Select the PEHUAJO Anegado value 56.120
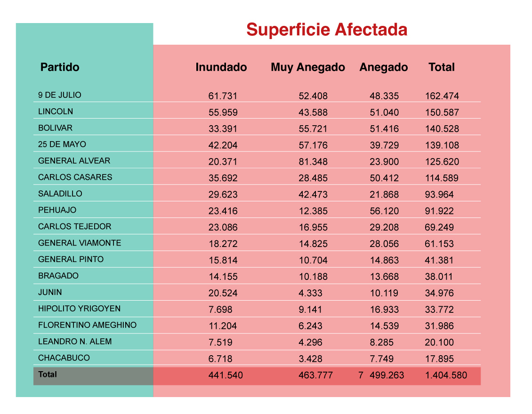The image size is (532, 414). tap(384, 211)
